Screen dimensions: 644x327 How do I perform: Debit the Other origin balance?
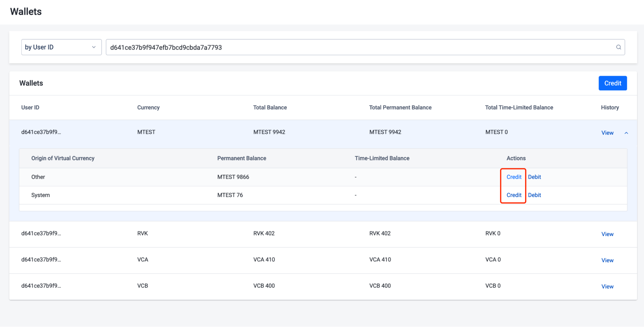click(x=534, y=177)
